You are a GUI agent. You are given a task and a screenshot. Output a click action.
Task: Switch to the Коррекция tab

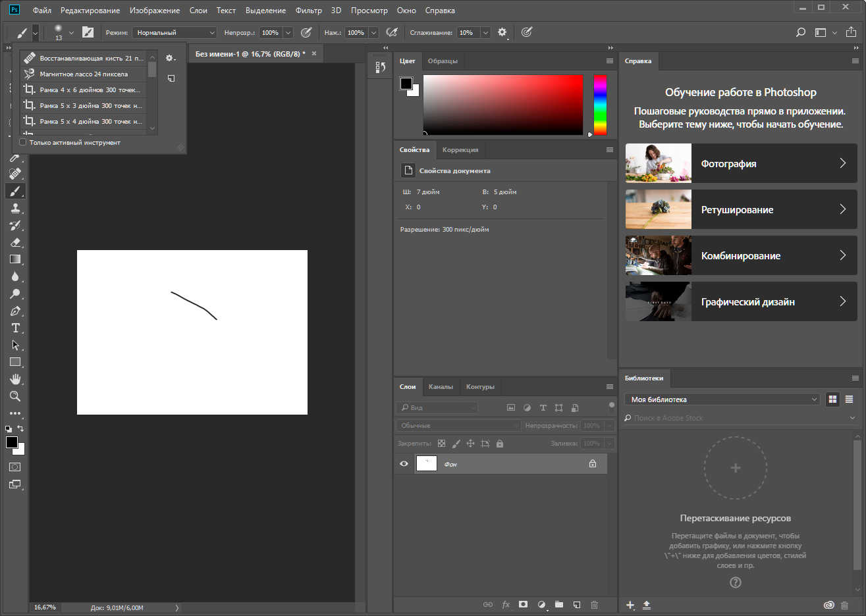[460, 150]
